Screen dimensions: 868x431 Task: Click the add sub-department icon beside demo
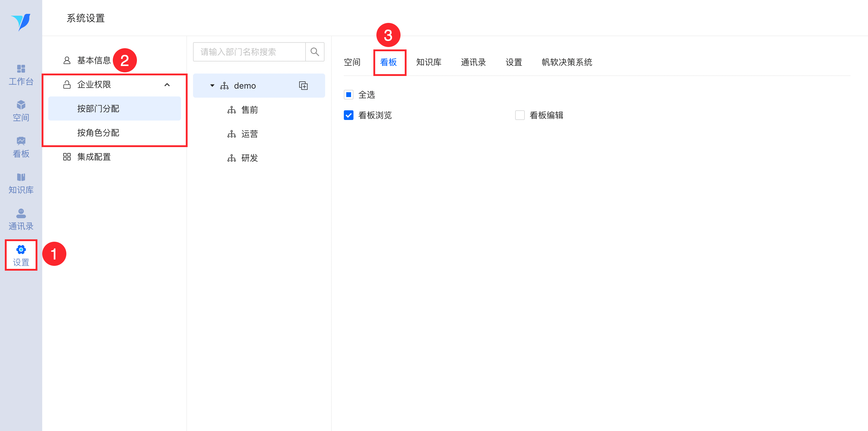[303, 86]
